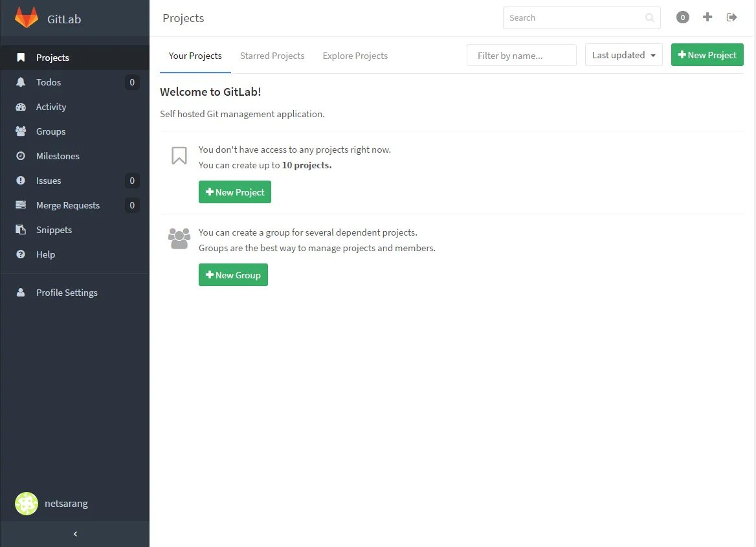The image size is (756, 547).
Task: Click the Activity dashboard icon
Action: click(x=21, y=107)
